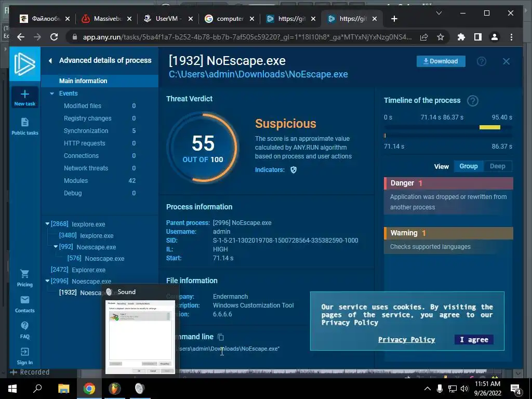
Task: Open Chrome three-dot menu
Action: tap(511, 37)
